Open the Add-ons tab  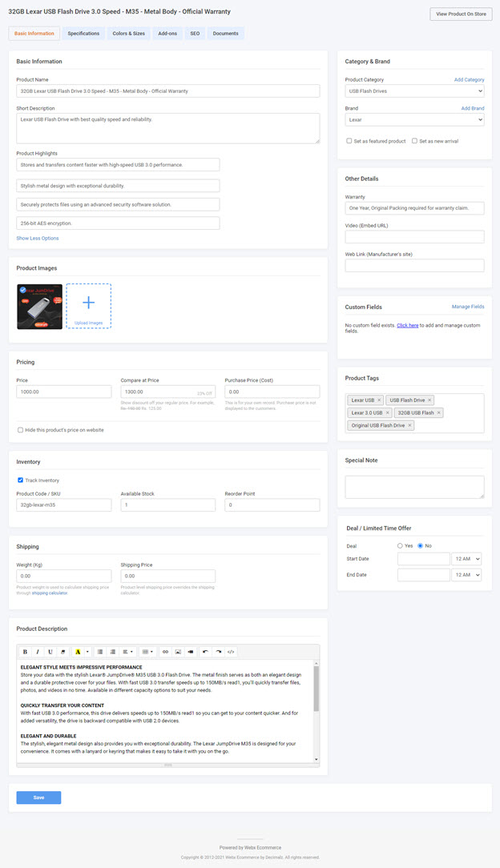167,33
